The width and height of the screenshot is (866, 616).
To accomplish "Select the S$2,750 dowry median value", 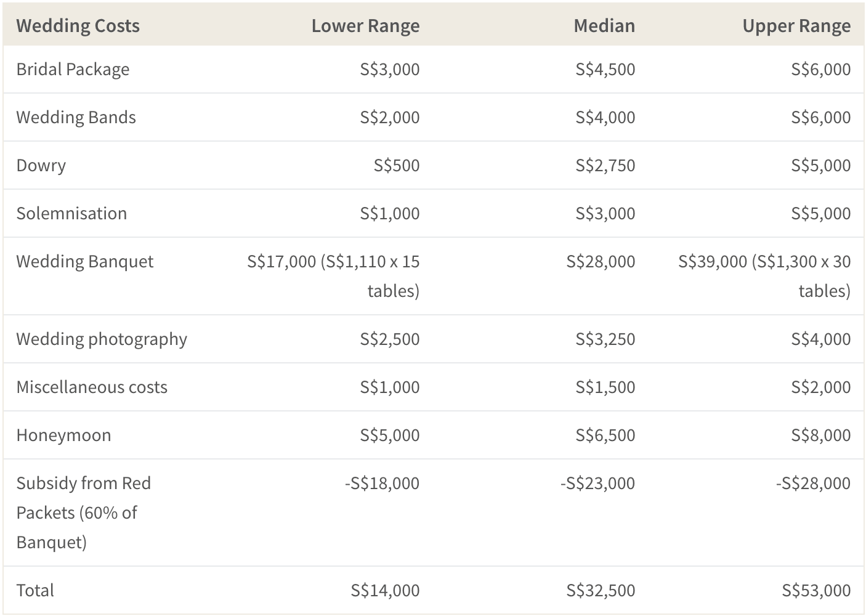I will click(605, 166).
